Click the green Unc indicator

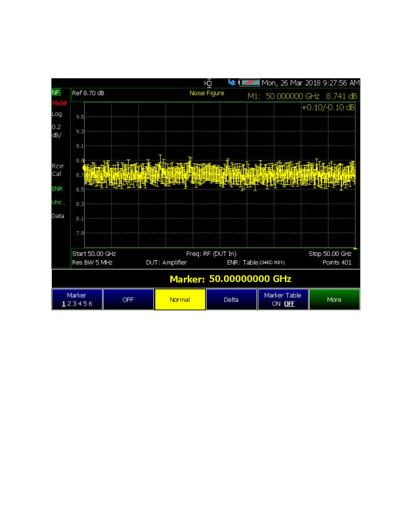[x=57, y=202]
